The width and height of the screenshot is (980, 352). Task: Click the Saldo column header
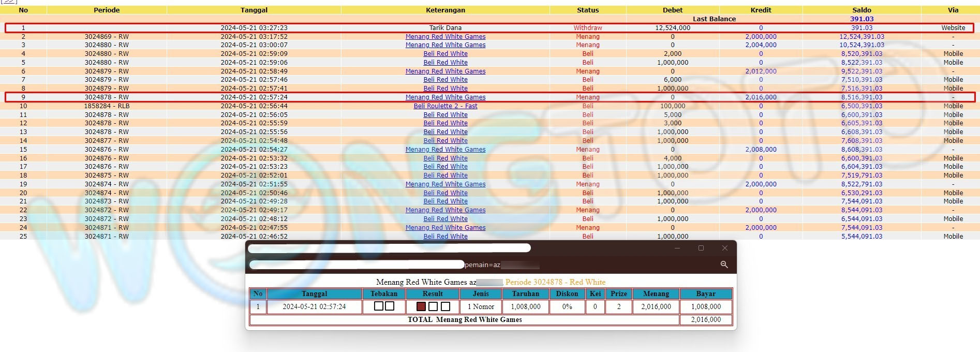tap(862, 10)
